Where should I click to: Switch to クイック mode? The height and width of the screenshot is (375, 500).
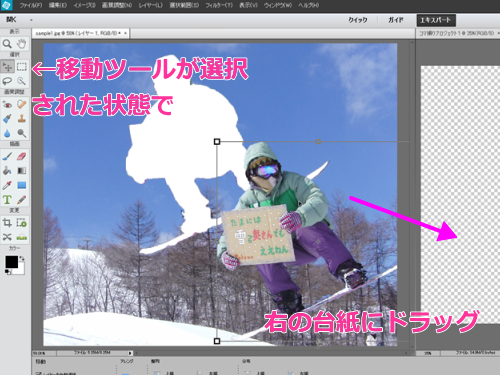click(358, 20)
